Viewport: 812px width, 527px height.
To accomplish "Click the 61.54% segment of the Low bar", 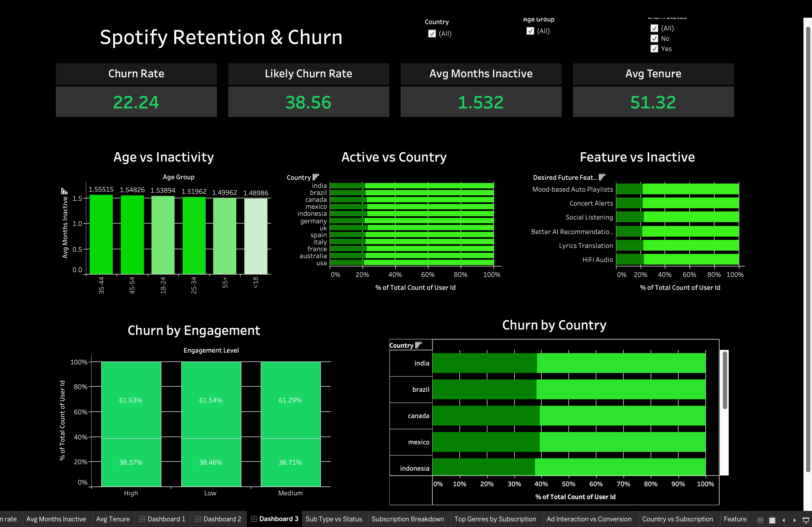I will (x=211, y=400).
